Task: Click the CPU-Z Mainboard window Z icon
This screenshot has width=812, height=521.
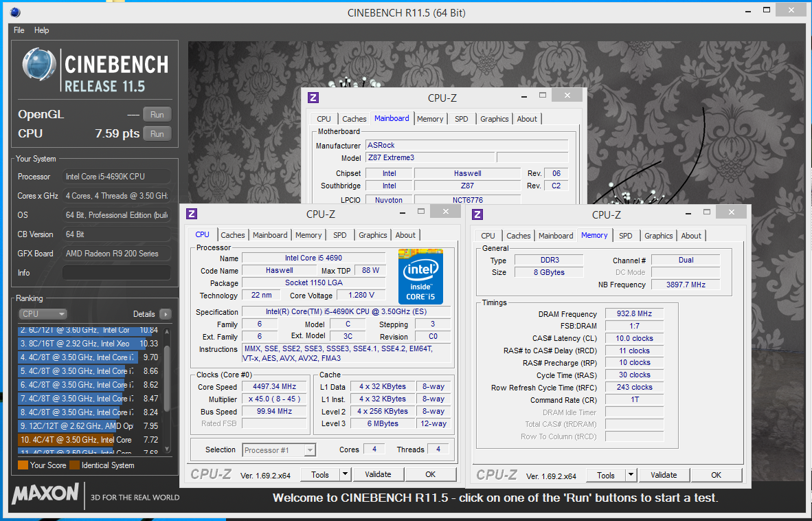Action: [313, 98]
